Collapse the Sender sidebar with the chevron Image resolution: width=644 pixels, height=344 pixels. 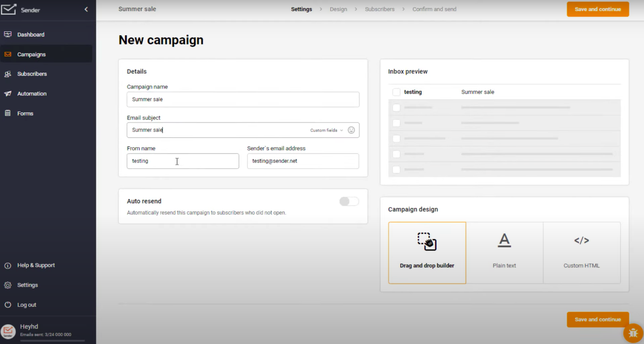coord(86,8)
